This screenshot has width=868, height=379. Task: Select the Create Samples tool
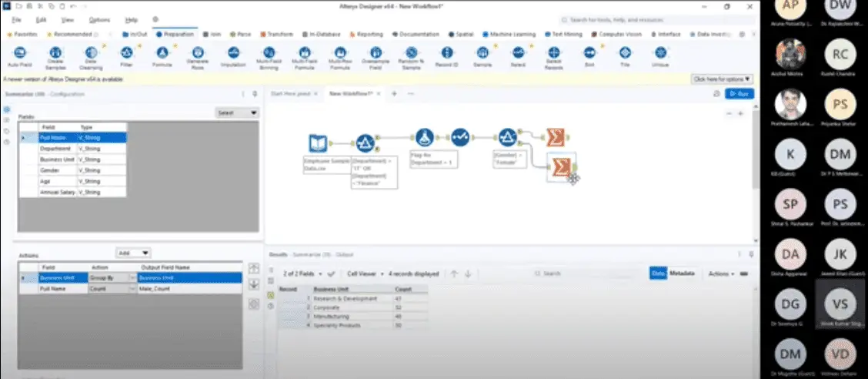55,56
